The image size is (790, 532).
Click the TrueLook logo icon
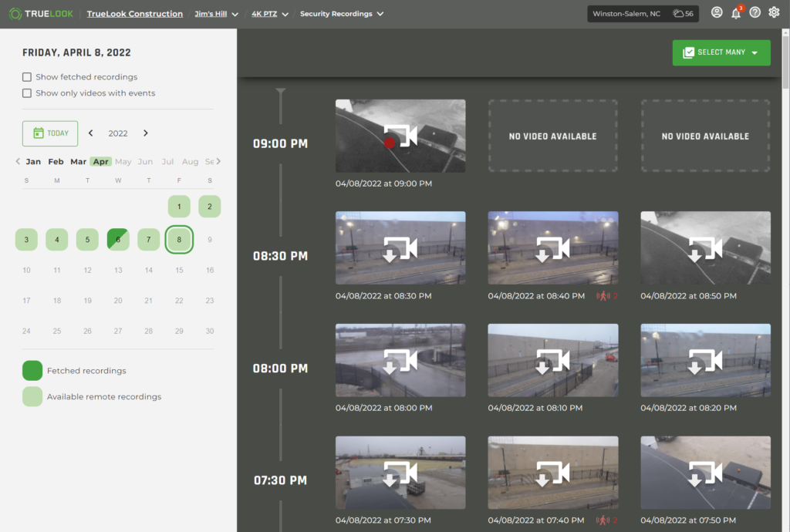point(15,14)
